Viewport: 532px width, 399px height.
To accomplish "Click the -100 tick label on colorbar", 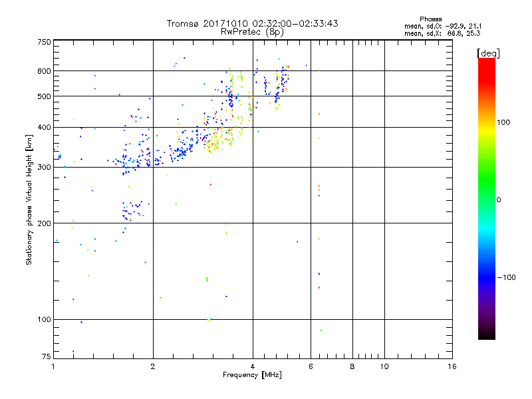I will 507,277.
